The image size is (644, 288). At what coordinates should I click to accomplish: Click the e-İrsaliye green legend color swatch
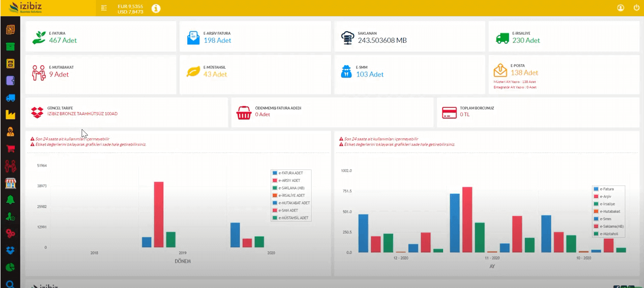tap(596, 204)
